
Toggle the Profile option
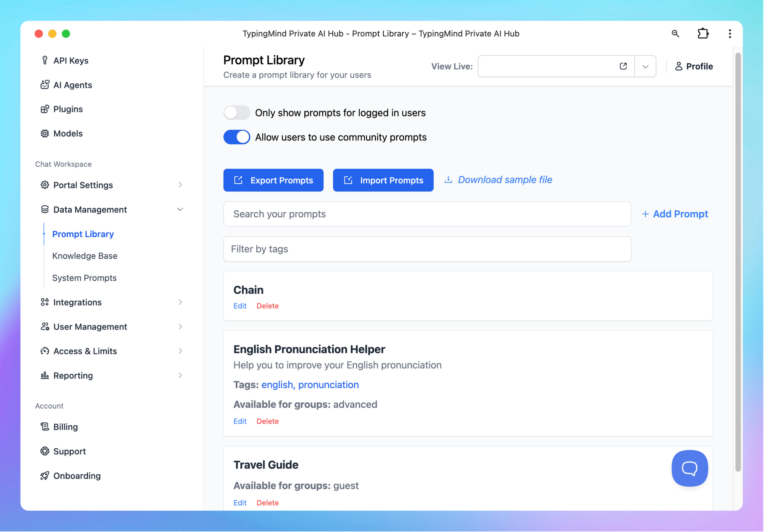pos(694,66)
